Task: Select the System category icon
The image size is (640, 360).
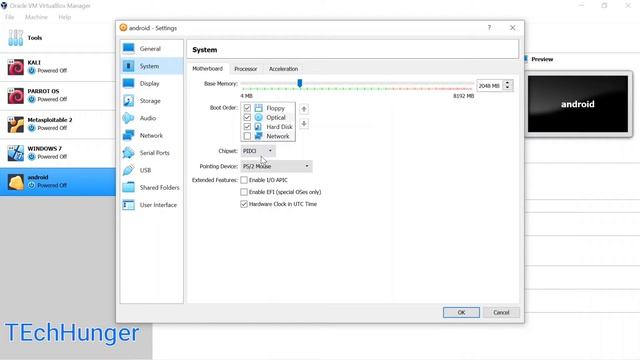Action: pyautogui.click(x=129, y=66)
